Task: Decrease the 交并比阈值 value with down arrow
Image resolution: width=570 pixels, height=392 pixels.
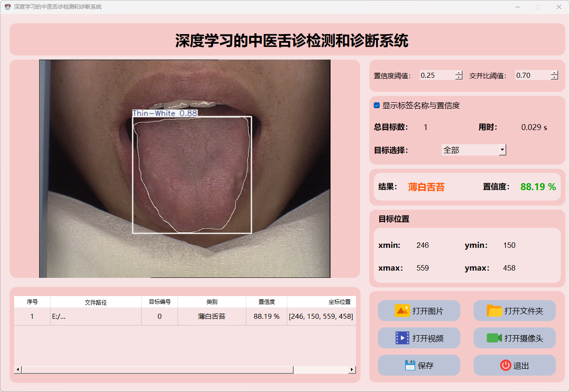Action: pos(554,78)
